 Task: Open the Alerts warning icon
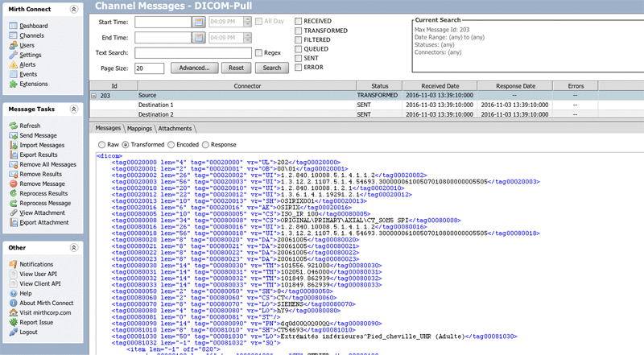tap(13, 64)
